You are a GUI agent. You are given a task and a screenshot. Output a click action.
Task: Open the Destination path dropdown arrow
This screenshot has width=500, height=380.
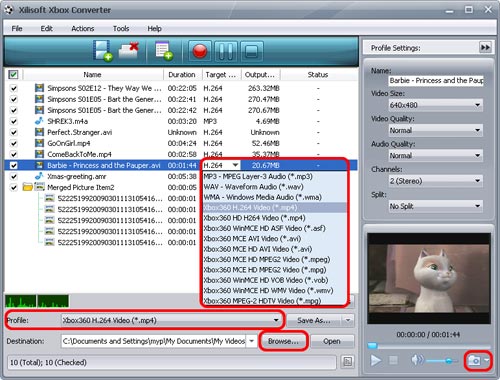click(252, 341)
